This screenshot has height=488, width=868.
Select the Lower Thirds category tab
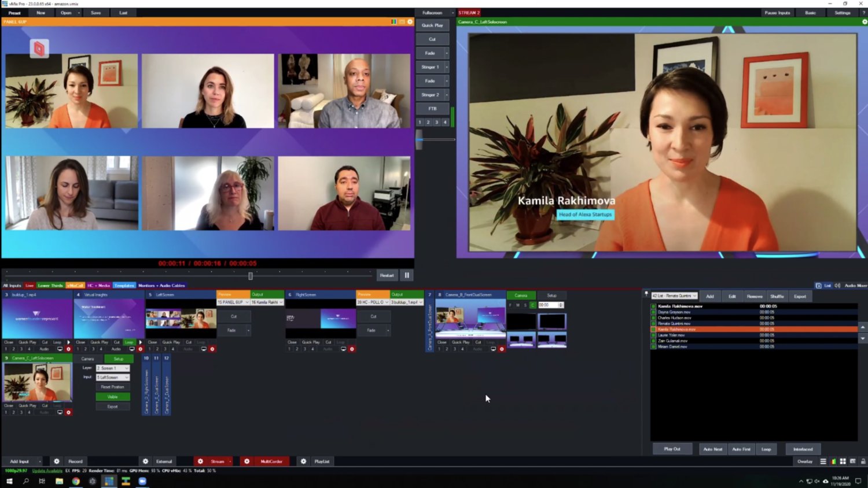point(50,286)
